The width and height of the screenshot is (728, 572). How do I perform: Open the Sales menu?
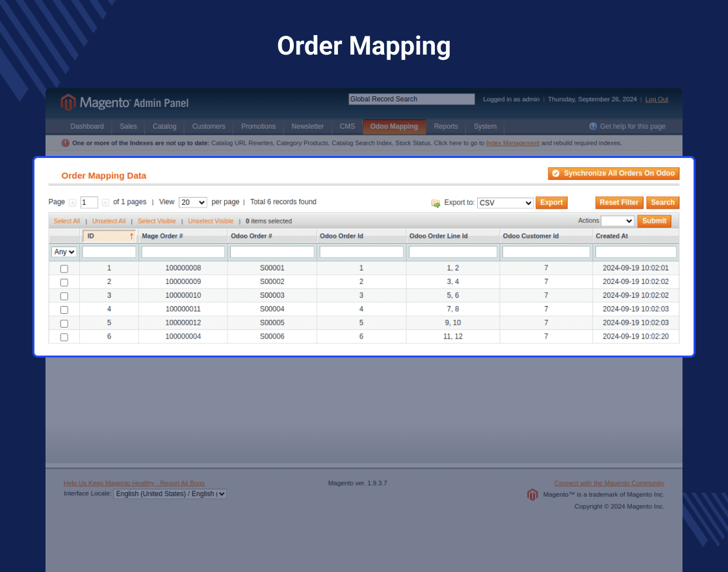[128, 126]
